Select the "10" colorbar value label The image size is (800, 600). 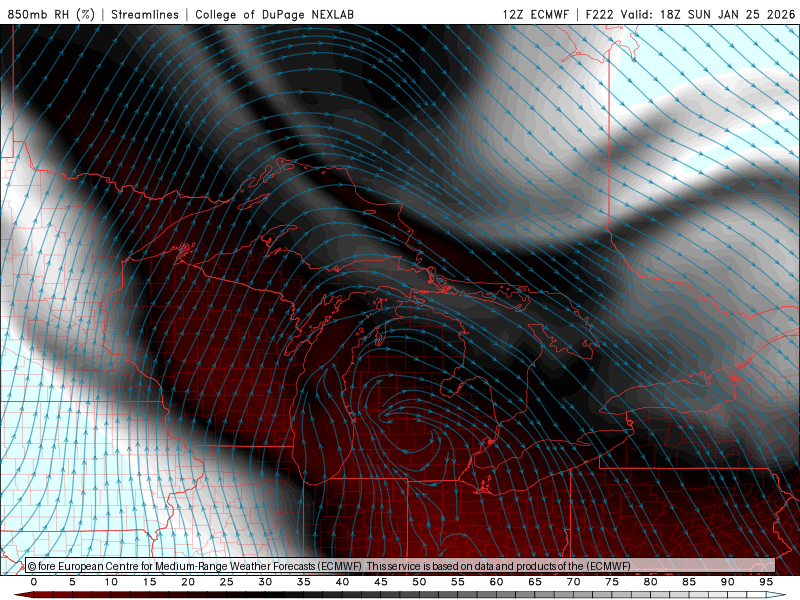coord(111,582)
